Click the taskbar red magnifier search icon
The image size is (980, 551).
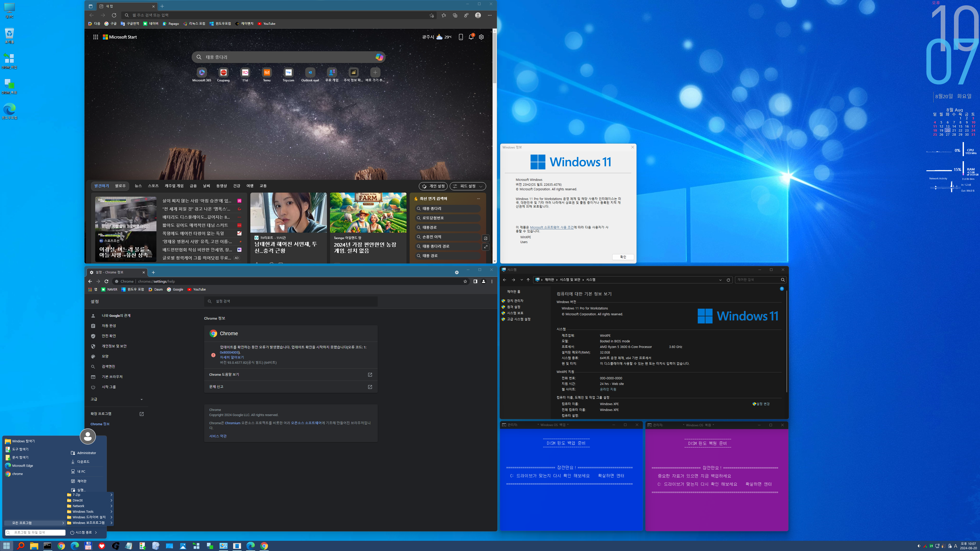[x=20, y=546]
